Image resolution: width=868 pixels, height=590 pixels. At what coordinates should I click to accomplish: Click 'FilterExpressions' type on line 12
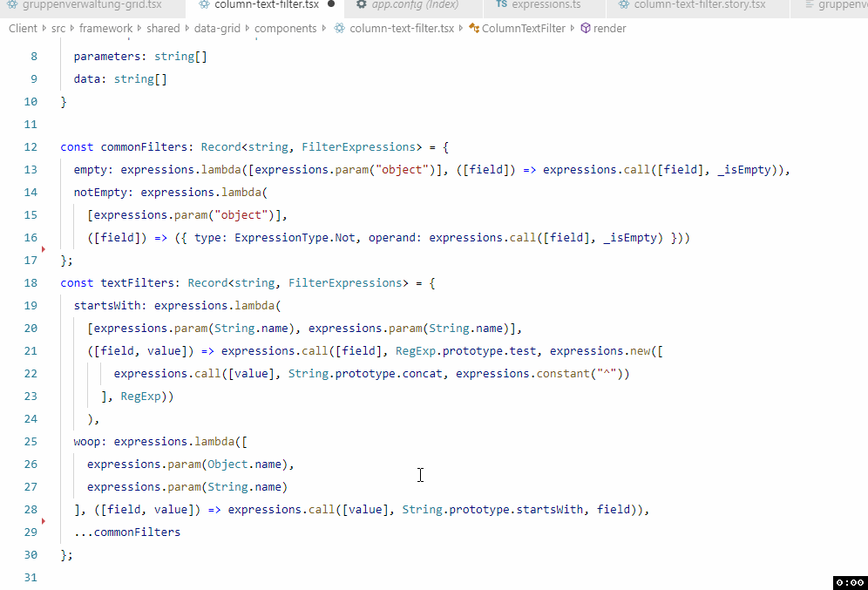click(358, 147)
